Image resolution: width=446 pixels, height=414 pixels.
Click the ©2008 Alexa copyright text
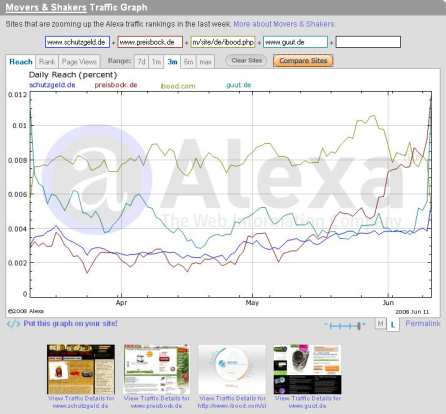(26, 311)
